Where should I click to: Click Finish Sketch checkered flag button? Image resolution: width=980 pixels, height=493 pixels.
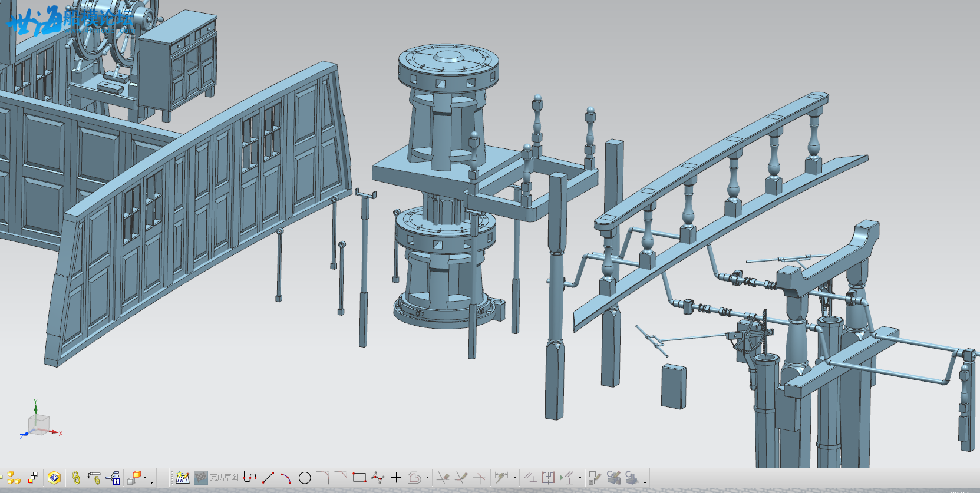click(x=201, y=478)
